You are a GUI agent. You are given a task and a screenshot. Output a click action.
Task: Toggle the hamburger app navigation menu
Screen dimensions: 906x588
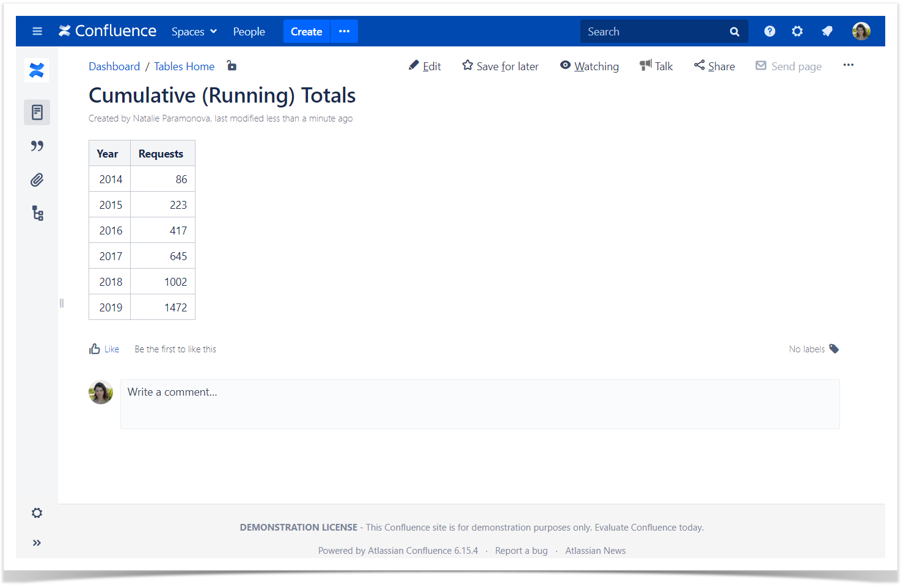pyautogui.click(x=37, y=31)
